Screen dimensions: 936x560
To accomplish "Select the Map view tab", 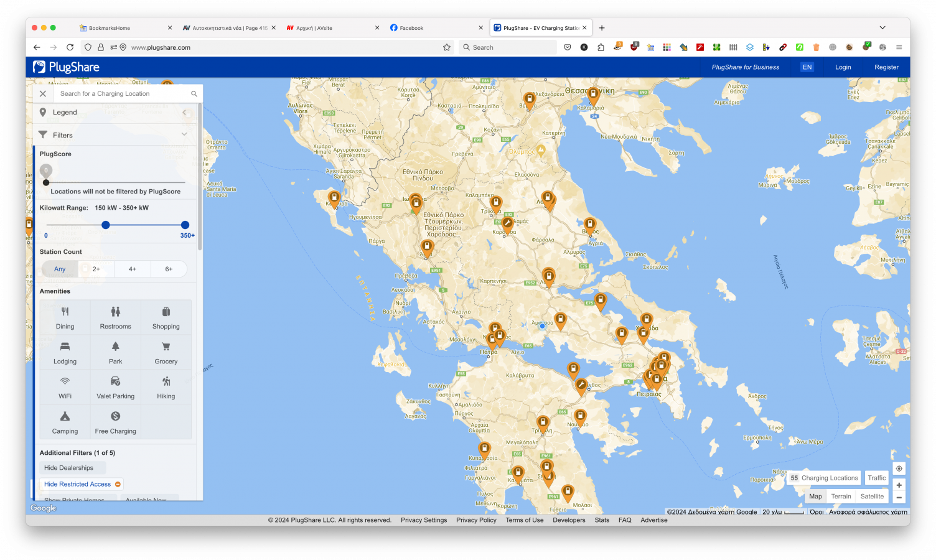I will pyautogui.click(x=815, y=497).
